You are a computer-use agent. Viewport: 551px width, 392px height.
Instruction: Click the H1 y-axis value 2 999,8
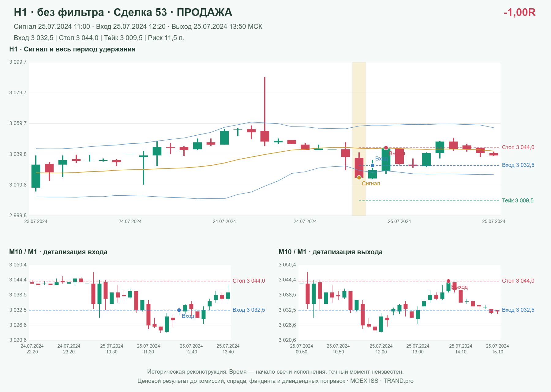[18, 216]
